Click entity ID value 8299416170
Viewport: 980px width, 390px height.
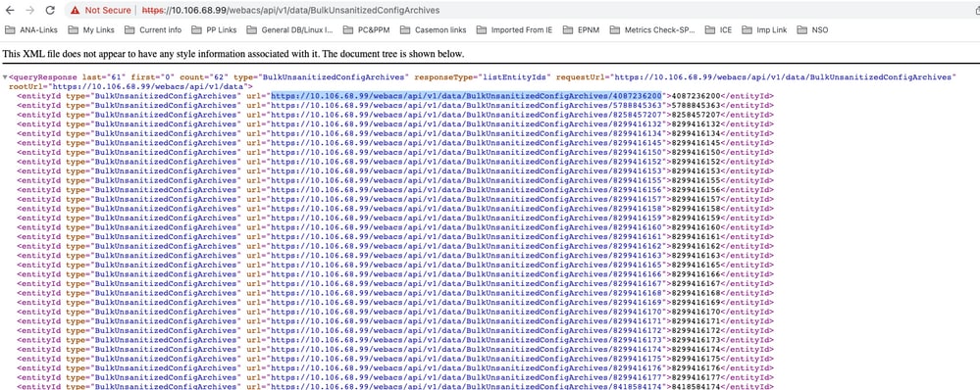point(696,312)
